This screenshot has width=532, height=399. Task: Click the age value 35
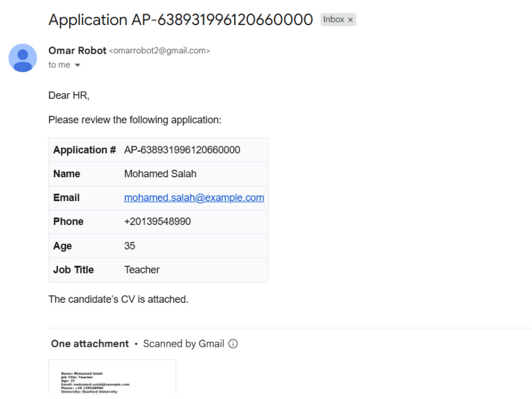pos(130,246)
